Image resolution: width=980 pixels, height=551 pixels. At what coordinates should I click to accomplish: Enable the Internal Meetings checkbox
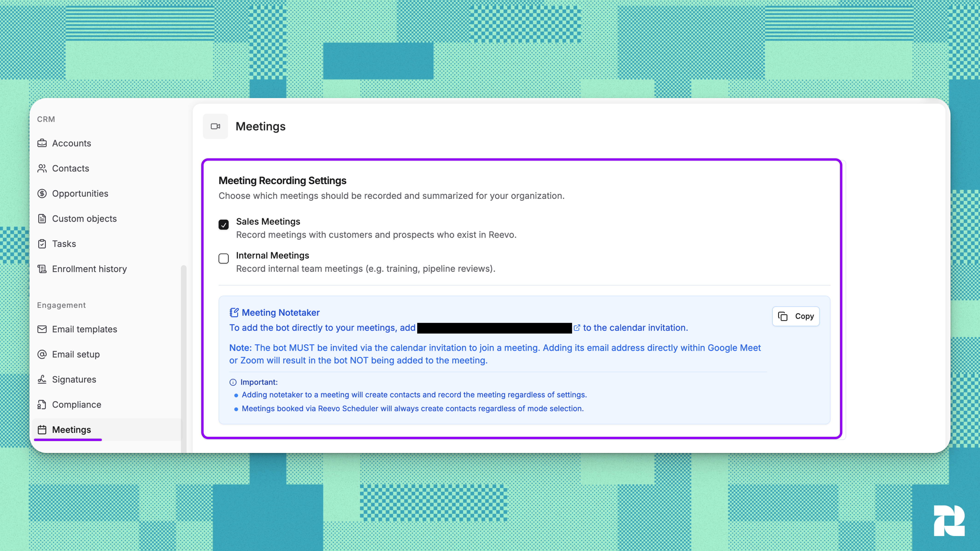coord(224,258)
